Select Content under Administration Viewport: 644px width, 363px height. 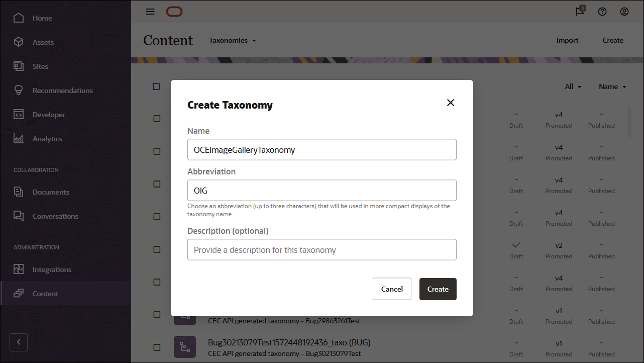pyautogui.click(x=45, y=293)
